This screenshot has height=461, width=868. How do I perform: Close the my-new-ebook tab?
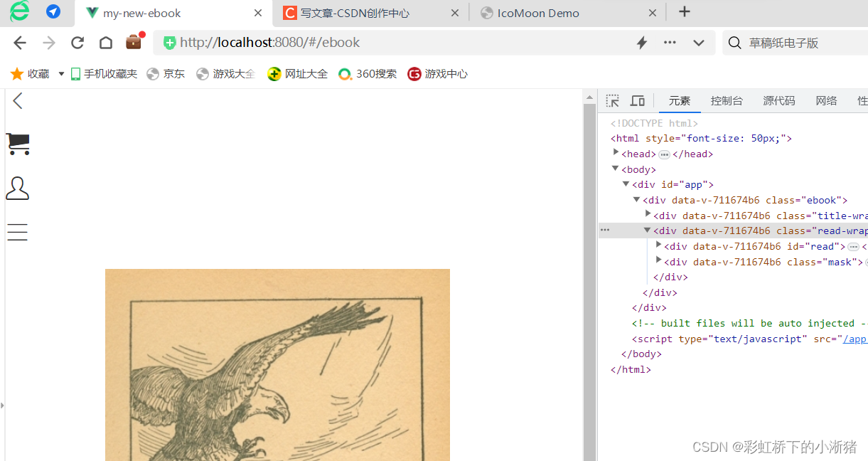pos(259,13)
